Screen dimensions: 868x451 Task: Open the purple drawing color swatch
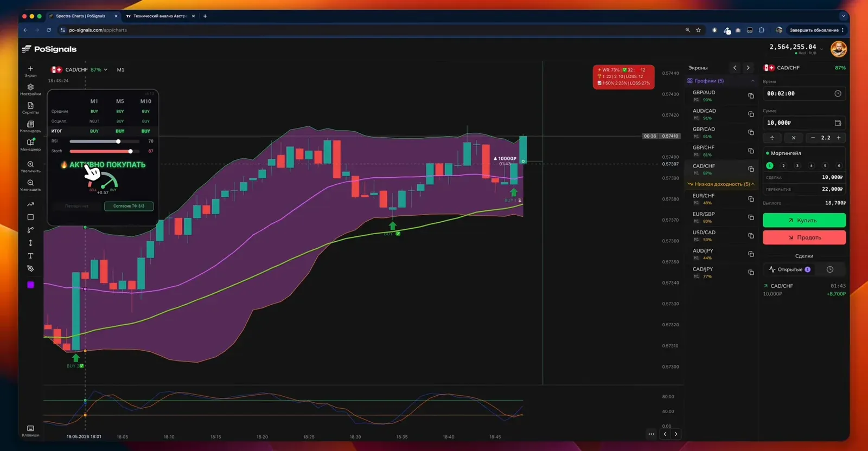tap(30, 285)
